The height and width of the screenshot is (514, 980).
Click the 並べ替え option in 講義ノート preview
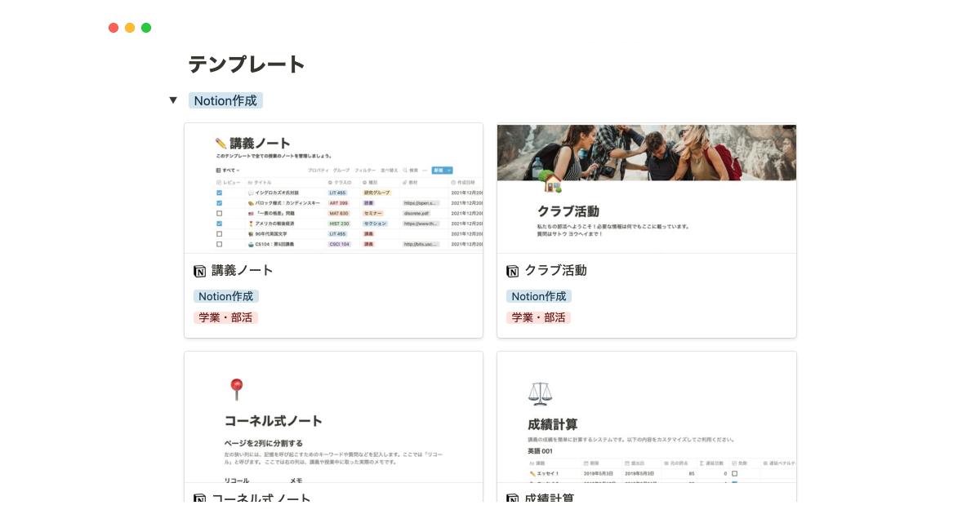tap(390, 171)
